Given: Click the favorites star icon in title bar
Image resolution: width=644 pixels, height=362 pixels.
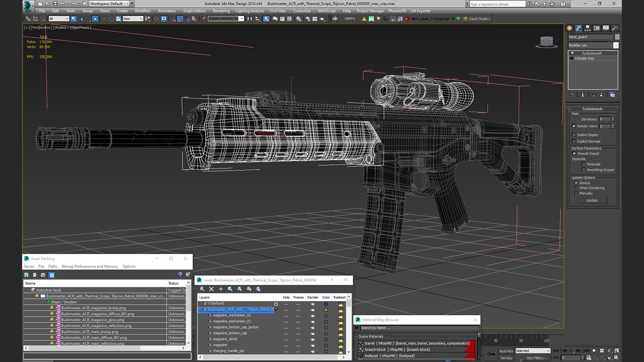Looking at the screenshot, I should pos(552,4).
